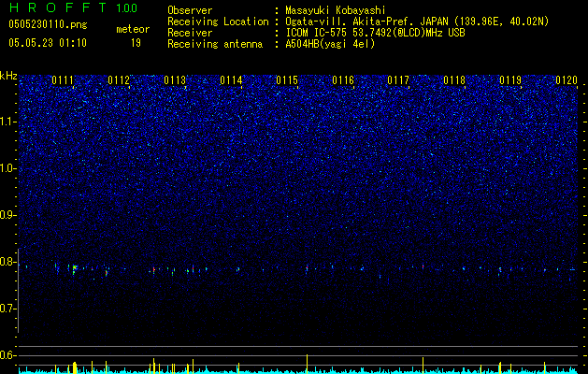Click the Receiving antenna label
Viewport: 588px width, 374px height.
[215, 44]
